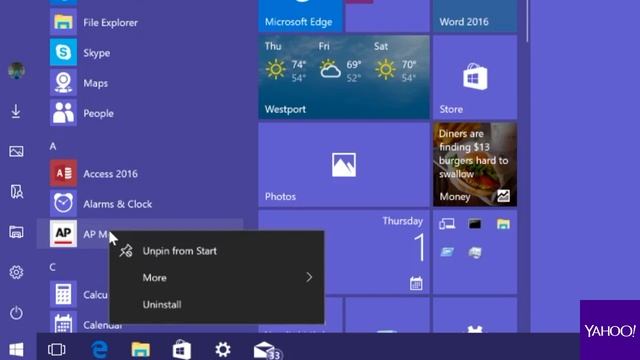
Task: Expand the More submenu arrow
Action: point(309,278)
